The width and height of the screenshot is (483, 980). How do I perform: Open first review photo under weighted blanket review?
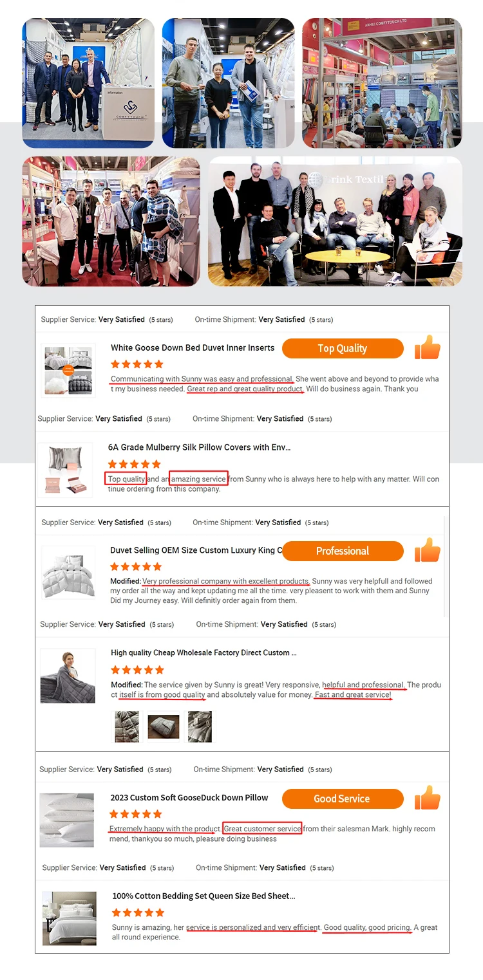[127, 726]
